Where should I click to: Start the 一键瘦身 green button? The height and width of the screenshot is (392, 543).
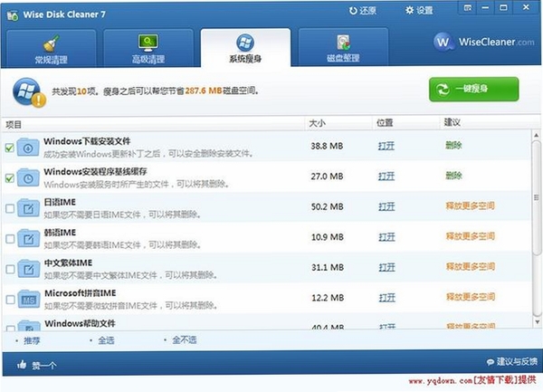[x=473, y=90]
